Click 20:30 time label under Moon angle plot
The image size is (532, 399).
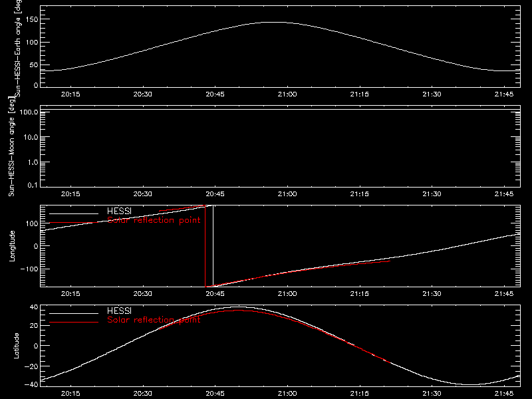[x=142, y=194]
